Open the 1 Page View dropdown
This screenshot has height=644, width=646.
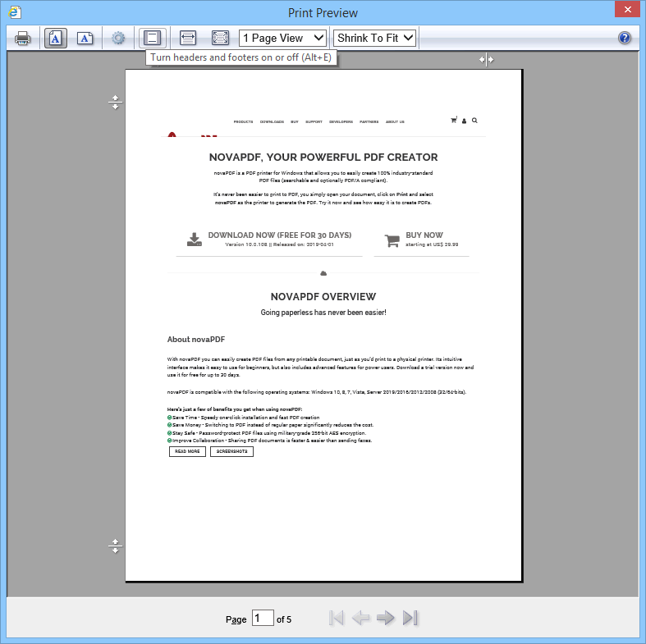tap(282, 39)
